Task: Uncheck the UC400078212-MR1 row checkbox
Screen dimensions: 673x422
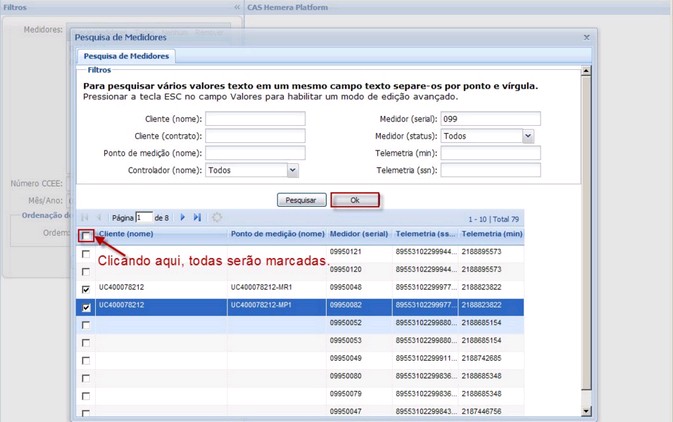Action: pyautogui.click(x=87, y=288)
